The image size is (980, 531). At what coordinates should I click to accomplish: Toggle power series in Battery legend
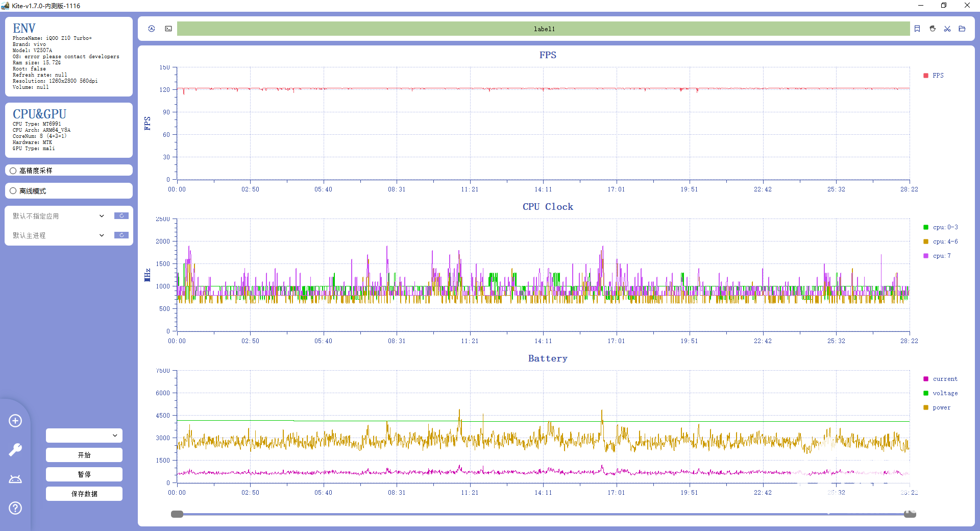click(x=937, y=407)
